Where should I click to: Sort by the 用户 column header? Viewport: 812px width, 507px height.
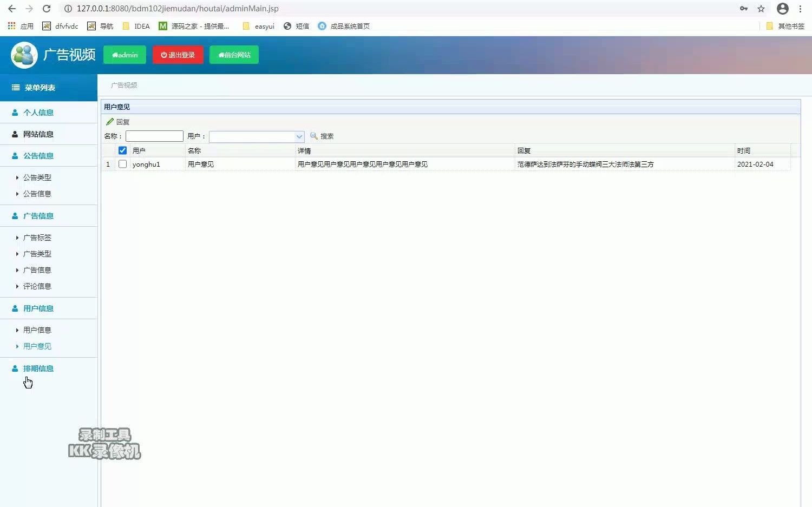[x=157, y=150]
